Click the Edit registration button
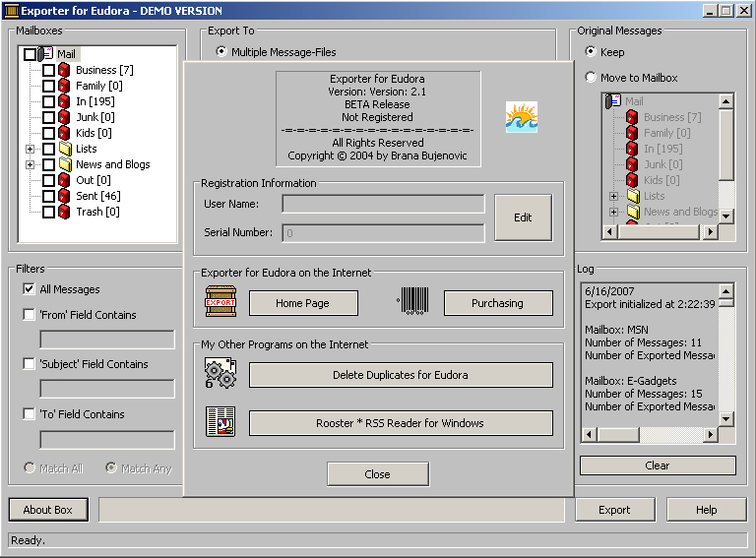Image resolution: width=756 pixels, height=558 pixels. [x=523, y=217]
